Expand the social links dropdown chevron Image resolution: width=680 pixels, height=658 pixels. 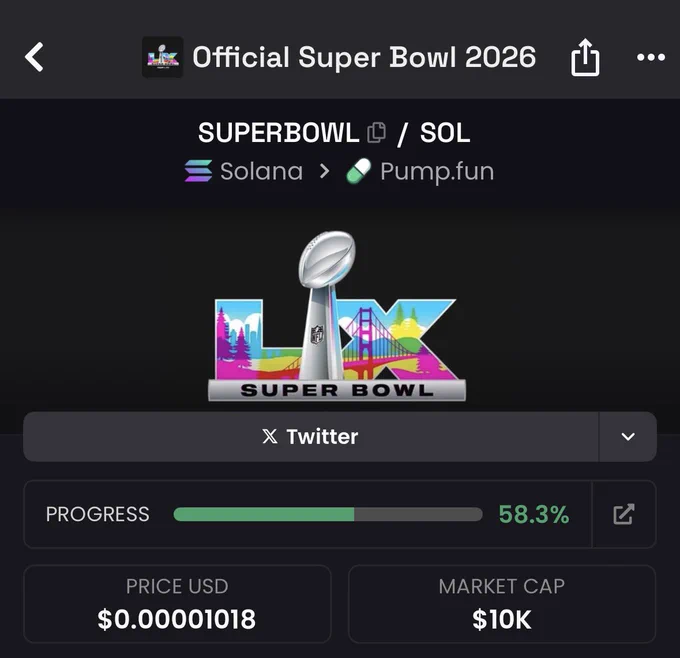point(628,436)
